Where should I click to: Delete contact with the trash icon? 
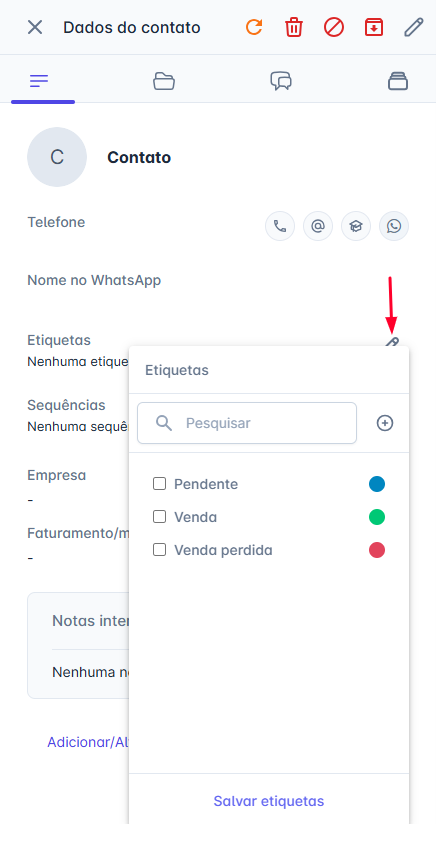[x=294, y=27]
